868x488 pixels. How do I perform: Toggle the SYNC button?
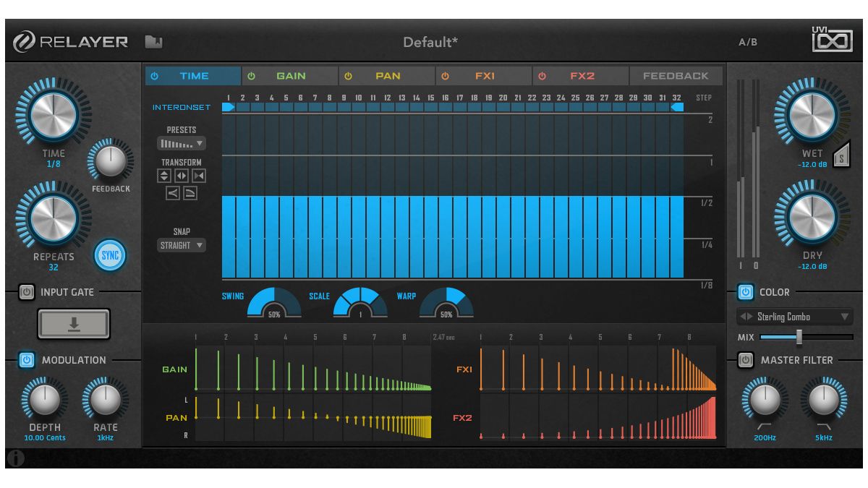[x=110, y=255]
